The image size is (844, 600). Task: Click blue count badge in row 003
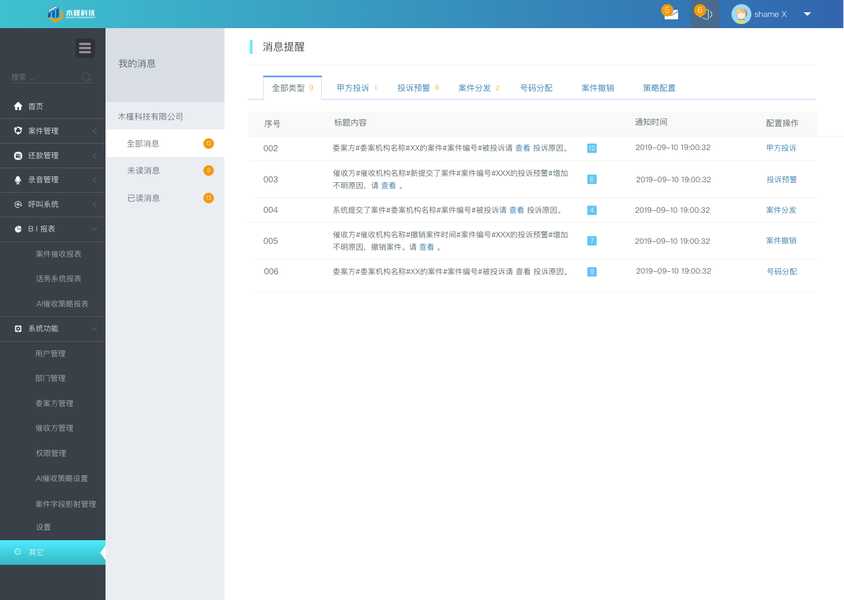592,180
